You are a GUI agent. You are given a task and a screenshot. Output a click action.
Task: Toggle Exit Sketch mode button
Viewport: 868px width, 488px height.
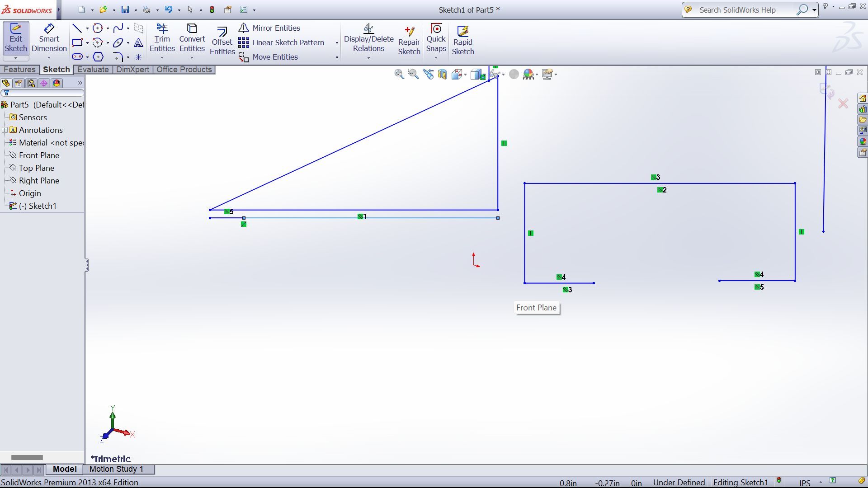pos(16,40)
